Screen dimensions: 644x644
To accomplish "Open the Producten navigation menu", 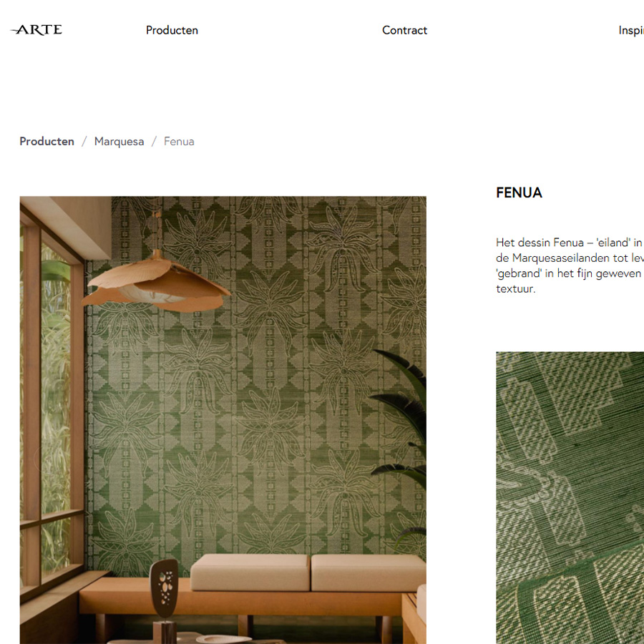I will [172, 30].
